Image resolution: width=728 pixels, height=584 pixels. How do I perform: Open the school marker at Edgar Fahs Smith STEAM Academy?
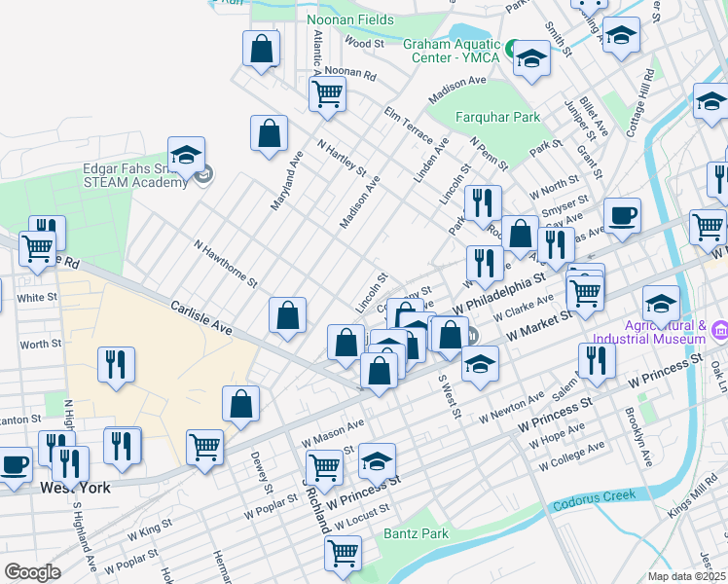coord(186,156)
